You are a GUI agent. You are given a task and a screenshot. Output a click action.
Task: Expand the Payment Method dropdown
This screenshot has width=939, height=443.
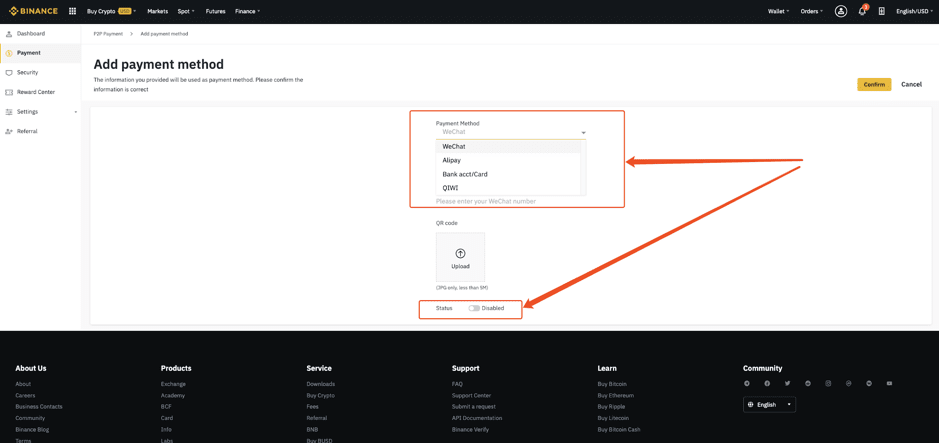point(511,132)
